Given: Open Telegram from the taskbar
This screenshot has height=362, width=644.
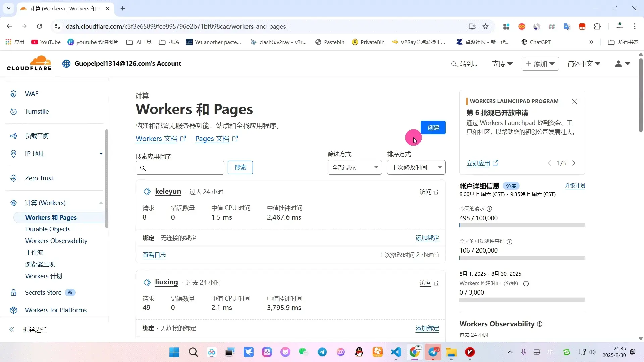Looking at the screenshot, I should [322, 352].
